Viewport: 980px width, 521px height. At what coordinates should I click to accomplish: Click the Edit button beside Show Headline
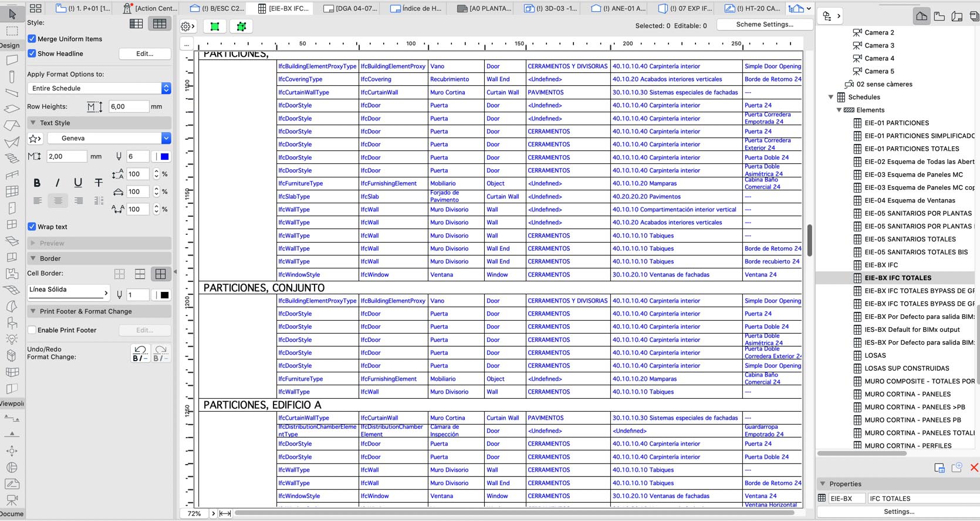[x=145, y=53]
